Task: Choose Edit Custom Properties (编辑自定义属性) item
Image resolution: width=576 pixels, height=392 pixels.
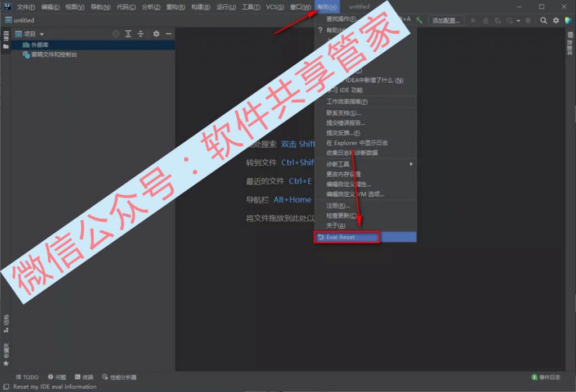Action: pyautogui.click(x=365, y=184)
